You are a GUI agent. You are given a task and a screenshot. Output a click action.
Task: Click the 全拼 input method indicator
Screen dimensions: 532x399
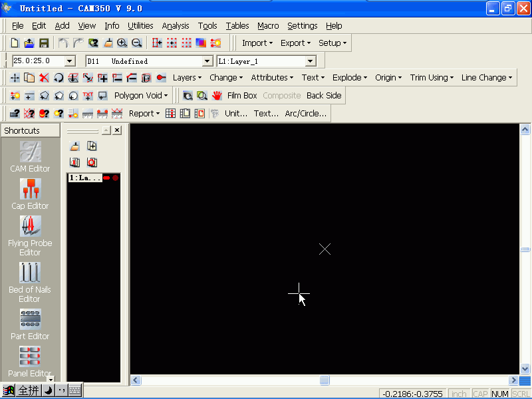click(x=29, y=390)
